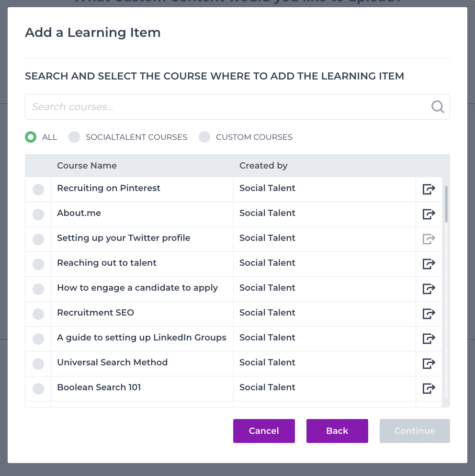Choose the Boolean Search 101 course radio
This screenshot has width=475, height=476.
tap(38, 388)
